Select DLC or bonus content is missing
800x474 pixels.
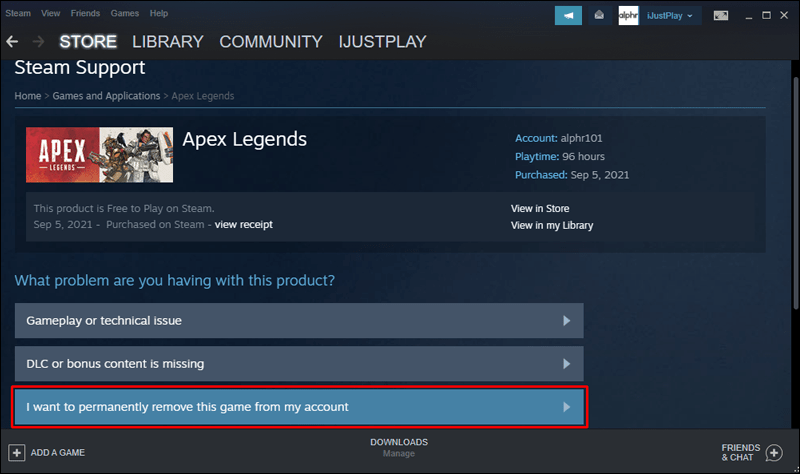click(299, 364)
